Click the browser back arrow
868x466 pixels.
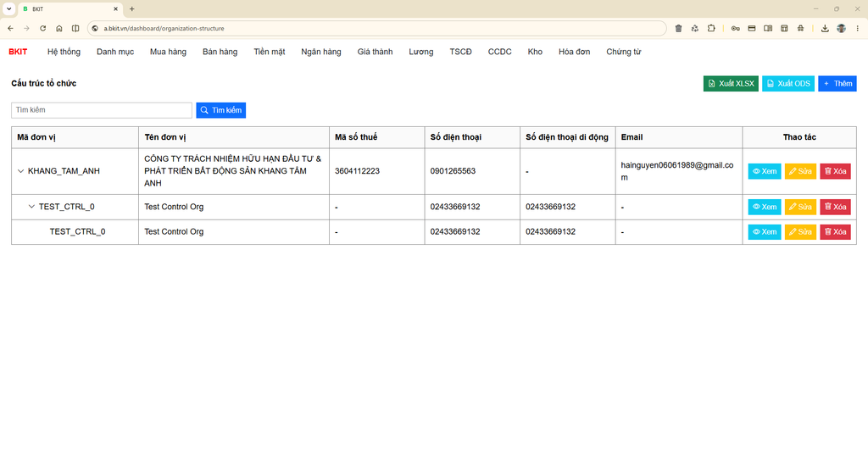10,28
